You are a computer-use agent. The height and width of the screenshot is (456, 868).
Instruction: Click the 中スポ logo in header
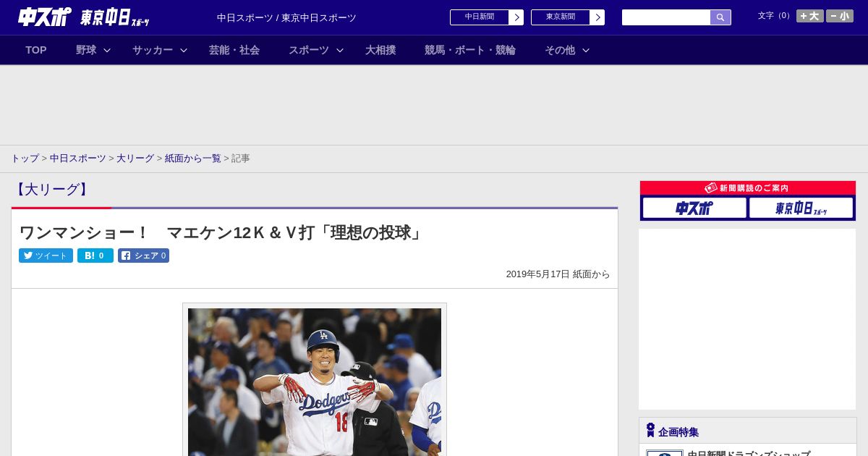point(45,17)
